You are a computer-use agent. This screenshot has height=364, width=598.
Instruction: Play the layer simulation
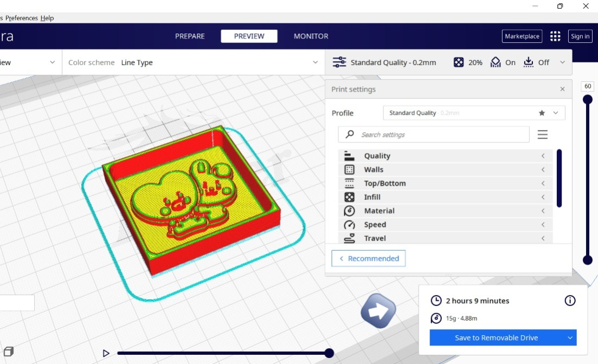pyautogui.click(x=106, y=353)
